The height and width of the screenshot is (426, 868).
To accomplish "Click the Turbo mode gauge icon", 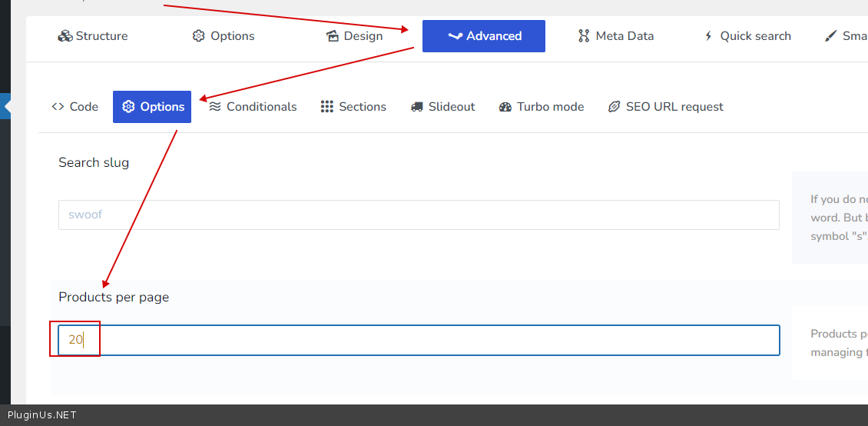I will pyautogui.click(x=505, y=107).
